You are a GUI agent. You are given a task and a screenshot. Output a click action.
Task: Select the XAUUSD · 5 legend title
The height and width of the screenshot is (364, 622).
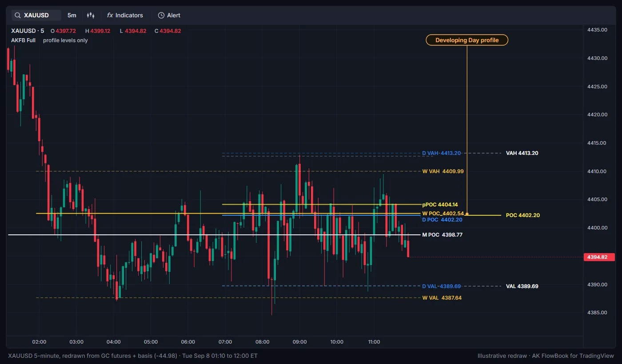28,31
